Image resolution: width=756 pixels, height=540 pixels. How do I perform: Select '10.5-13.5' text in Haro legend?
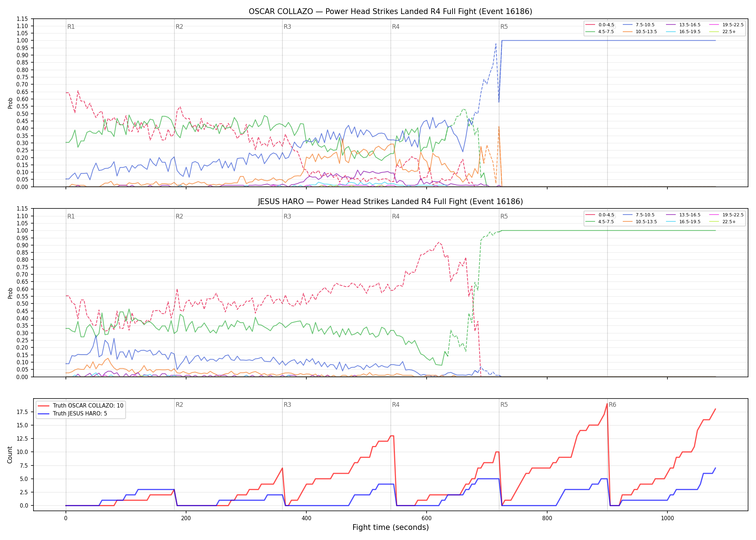pos(646,222)
